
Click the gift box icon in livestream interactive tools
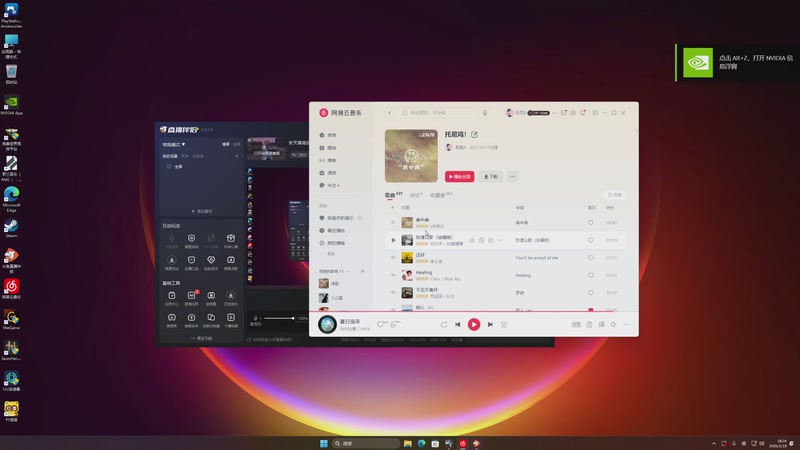click(231, 238)
